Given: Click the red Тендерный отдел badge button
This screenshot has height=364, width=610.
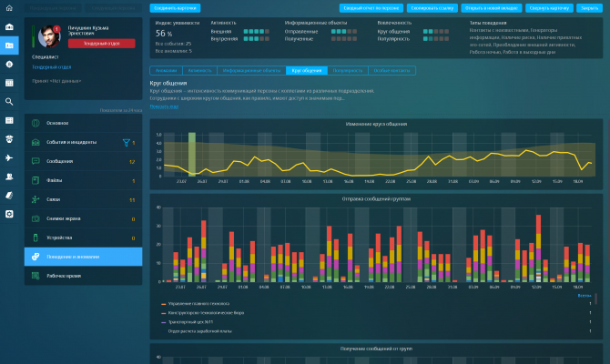Looking at the screenshot, I should pyautogui.click(x=102, y=43).
